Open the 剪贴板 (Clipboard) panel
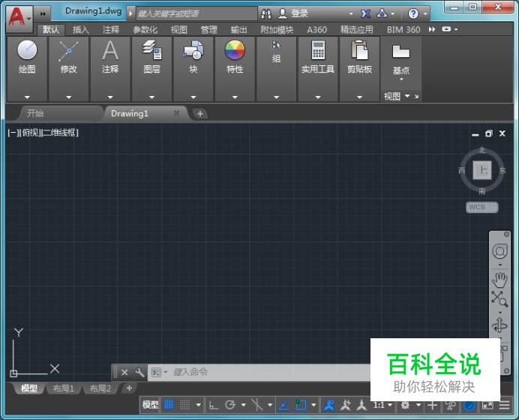This screenshot has width=519, height=420. click(x=359, y=56)
